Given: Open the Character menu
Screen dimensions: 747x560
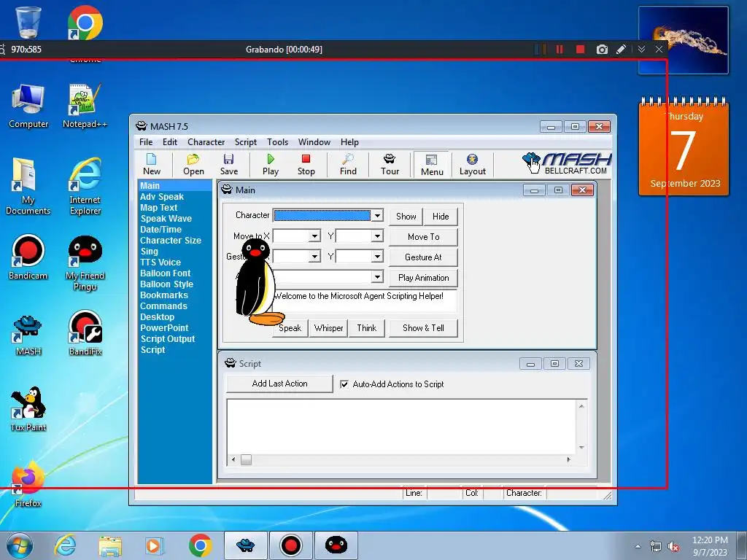Looking at the screenshot, I should point(206,142).
